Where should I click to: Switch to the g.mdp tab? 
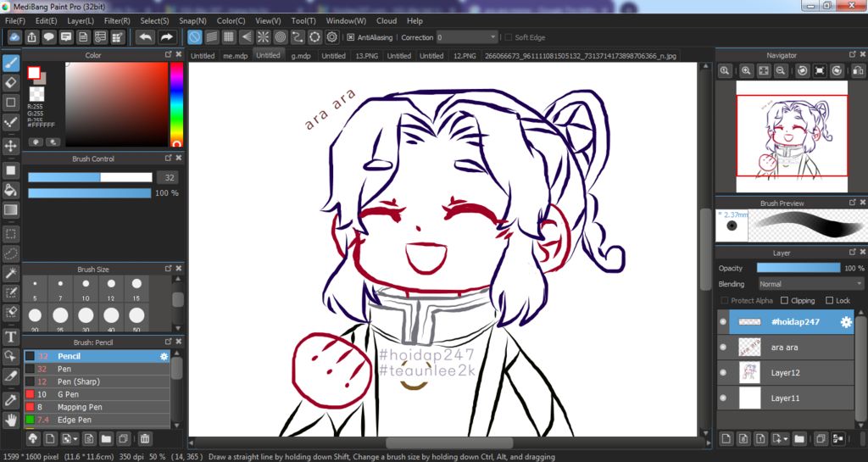pyautogui.click(x=301, y=56)
